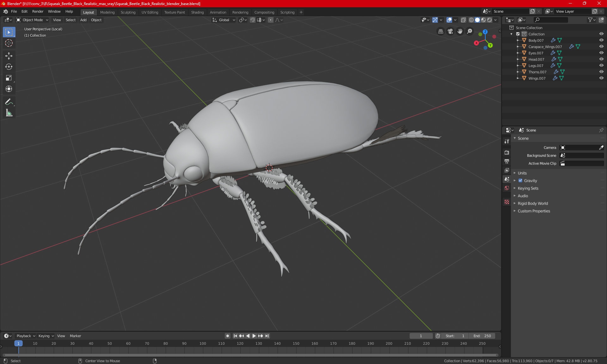Select the Scale tool
The image size is (607, 364).
pos(9,78)
